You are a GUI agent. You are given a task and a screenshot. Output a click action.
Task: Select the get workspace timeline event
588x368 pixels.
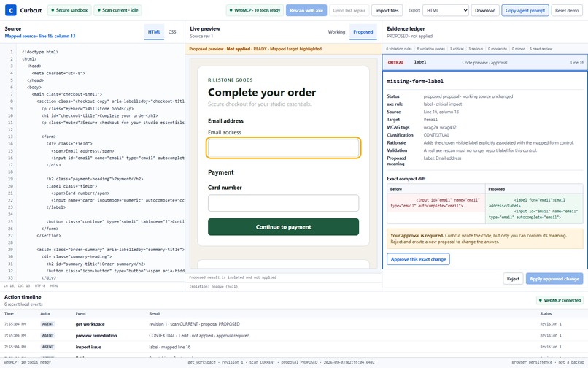[x=293, y=324]
